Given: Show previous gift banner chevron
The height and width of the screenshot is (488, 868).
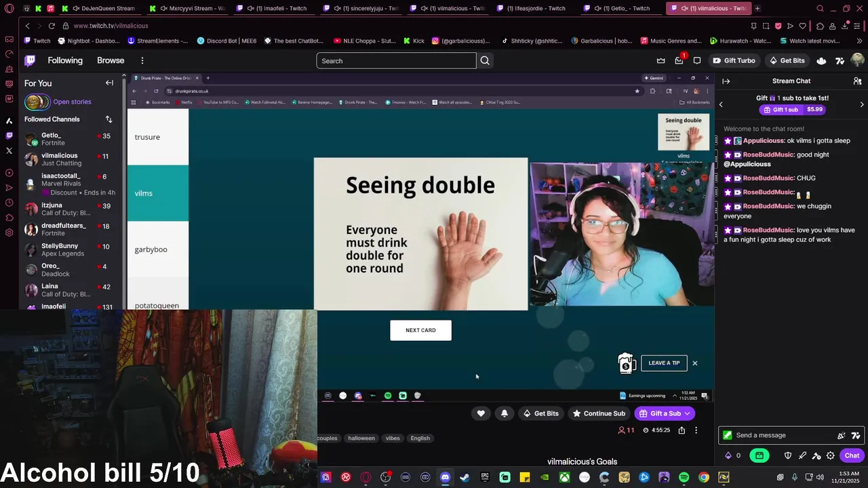Looking at the screenshot, I should coord(721,104).
